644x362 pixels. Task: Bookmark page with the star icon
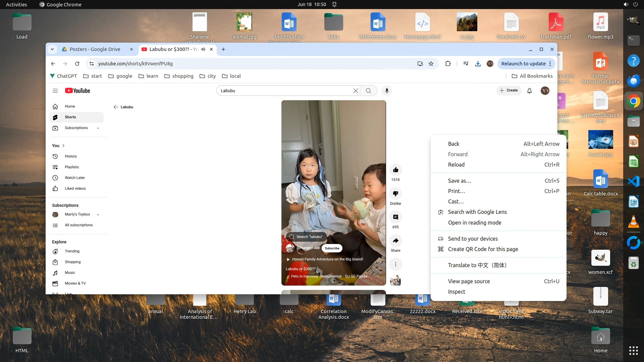coord(431,64)
